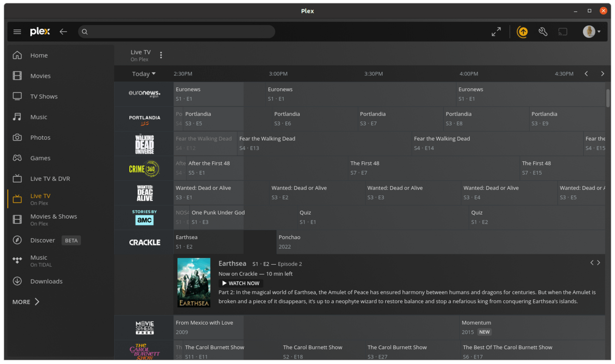Screen dimensions: 615x364
Task: Open the Today date dropdown
Action: pyautogui.click(x=144, y=74)
